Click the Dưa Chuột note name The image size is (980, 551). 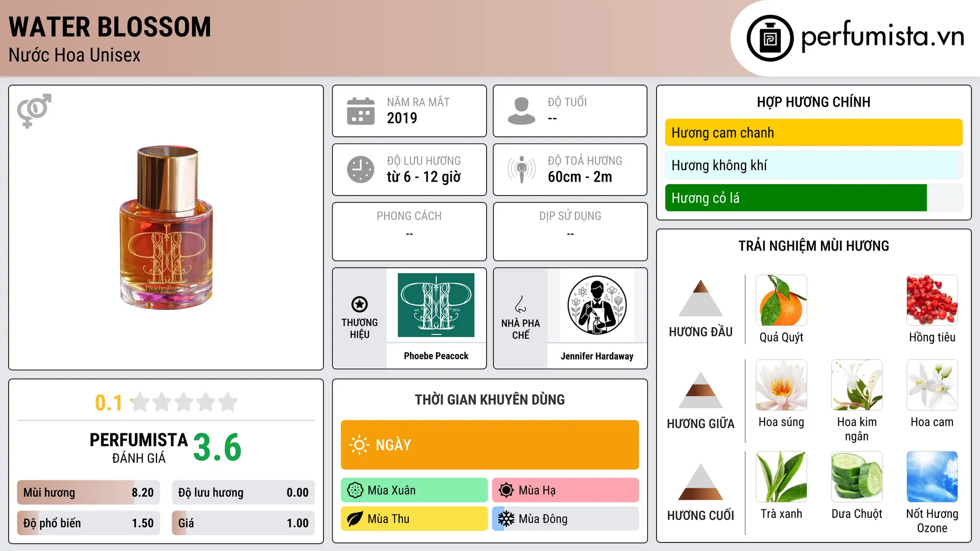[857, 514]
